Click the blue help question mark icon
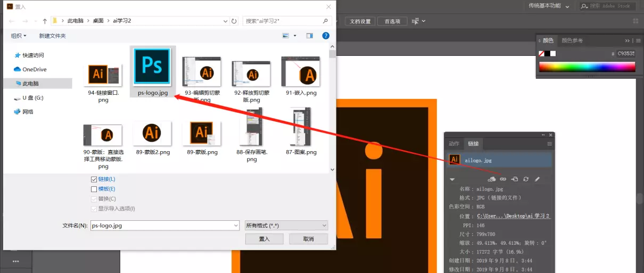The width and height of the screenshot is (644, 273). click(x=326, y=36)
